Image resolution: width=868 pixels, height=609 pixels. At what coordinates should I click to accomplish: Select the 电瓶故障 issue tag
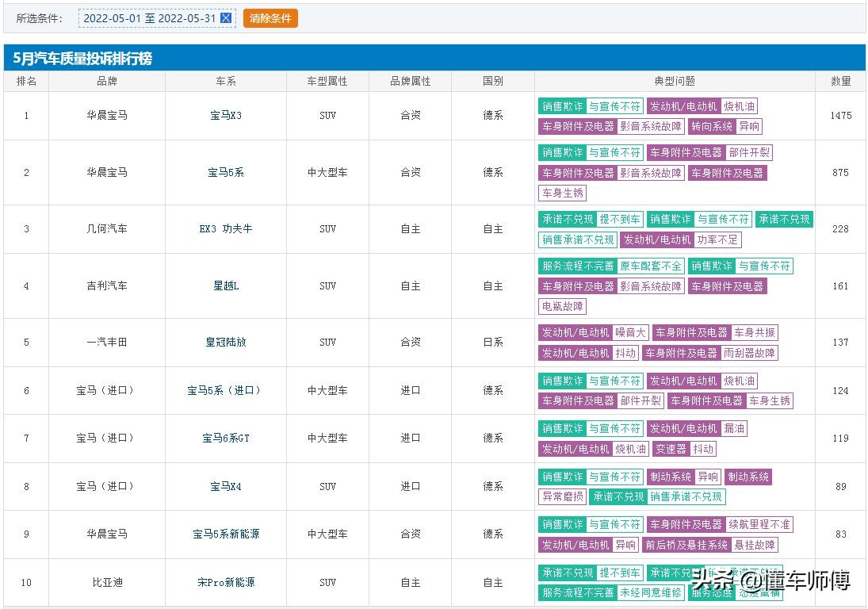[x=563, y=306]
